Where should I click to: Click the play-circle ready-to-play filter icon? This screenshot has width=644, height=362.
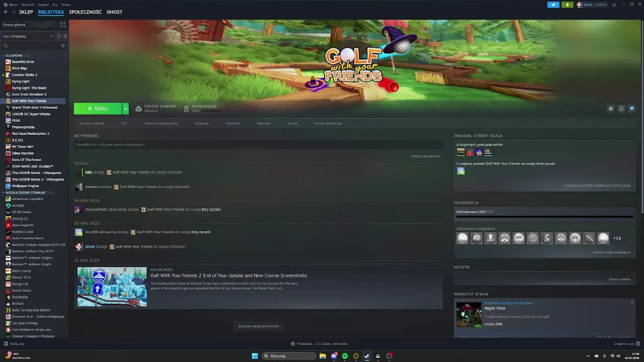tap(65, 36)
